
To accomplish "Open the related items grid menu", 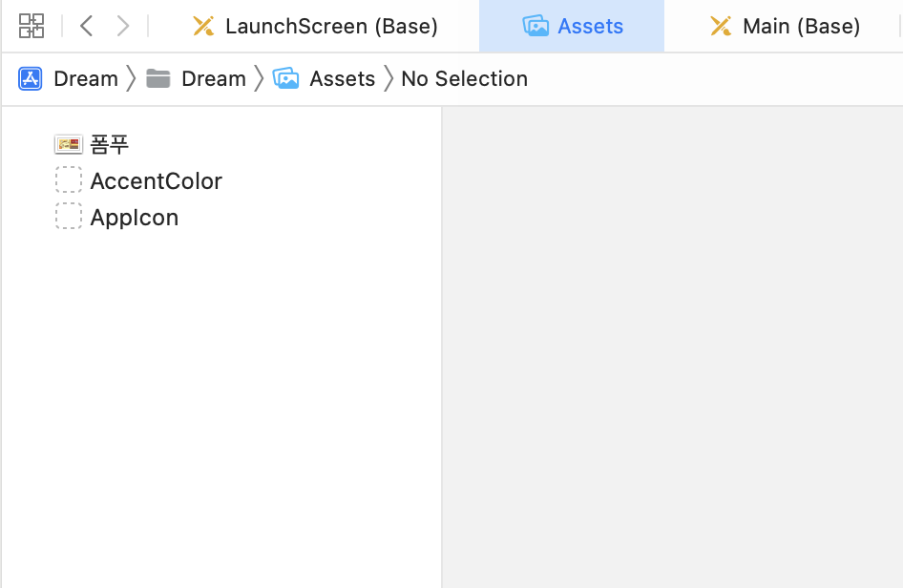I will [x=31, y=26].
